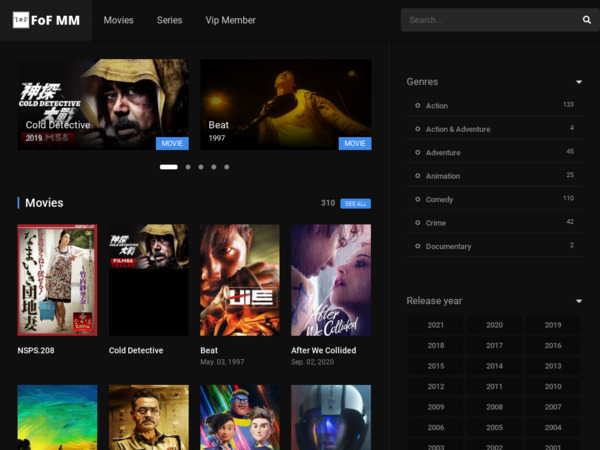Open the Beat 1997 featured slide
The height and width of the screenshot is (450, 600).
[285, 104]
